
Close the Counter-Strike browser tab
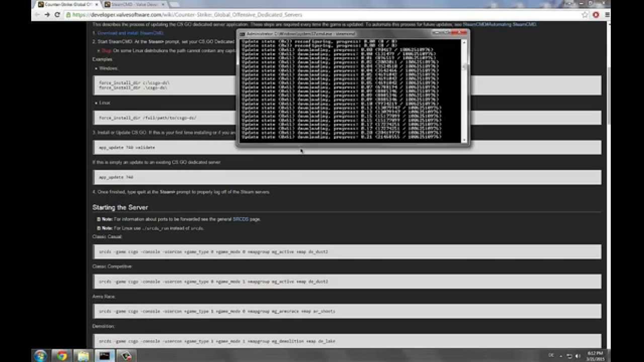pyautogui.click(x=96, y=5)
